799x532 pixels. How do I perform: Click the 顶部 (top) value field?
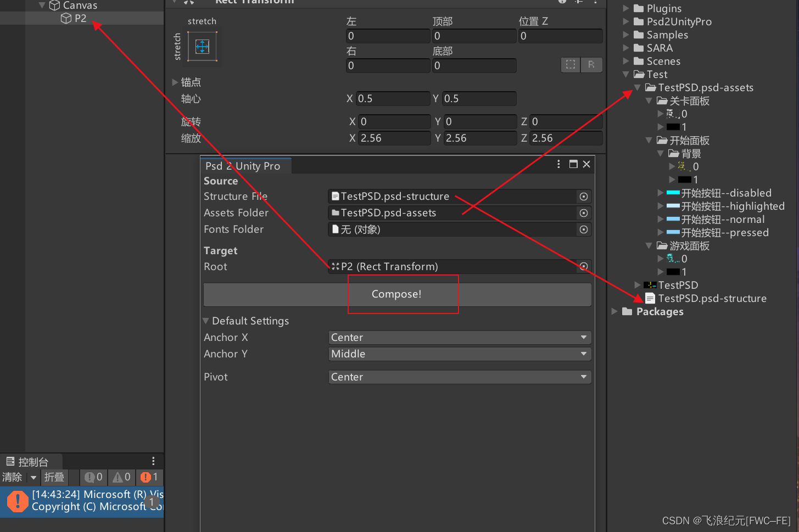click(474, 36)
